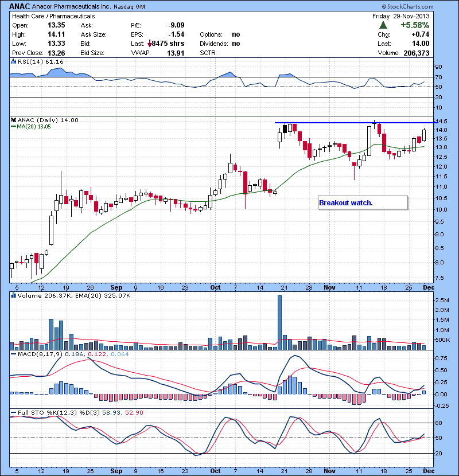Click the 'Nov' label on price chart axis
459x476 pixels.
[329, 287]
